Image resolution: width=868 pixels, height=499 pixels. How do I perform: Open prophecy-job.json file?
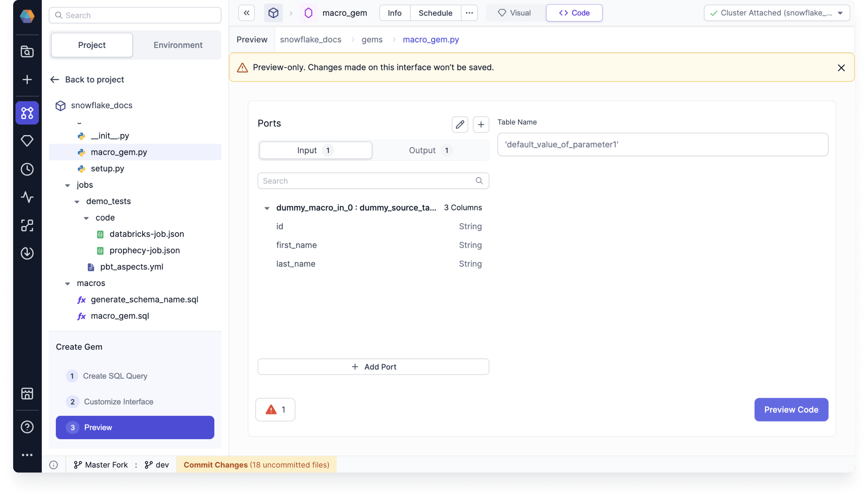(x=135, y=250)
